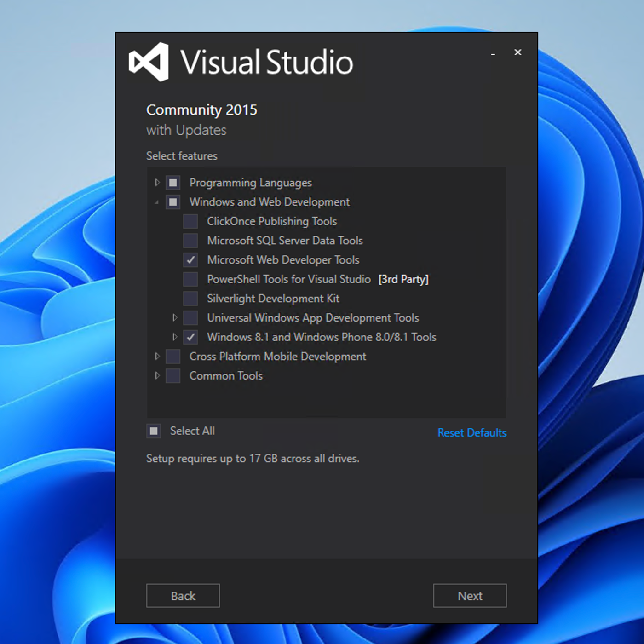
Task: Expand Windows 8.1 and Windows Phone arrow
Action: click(175, 337)
